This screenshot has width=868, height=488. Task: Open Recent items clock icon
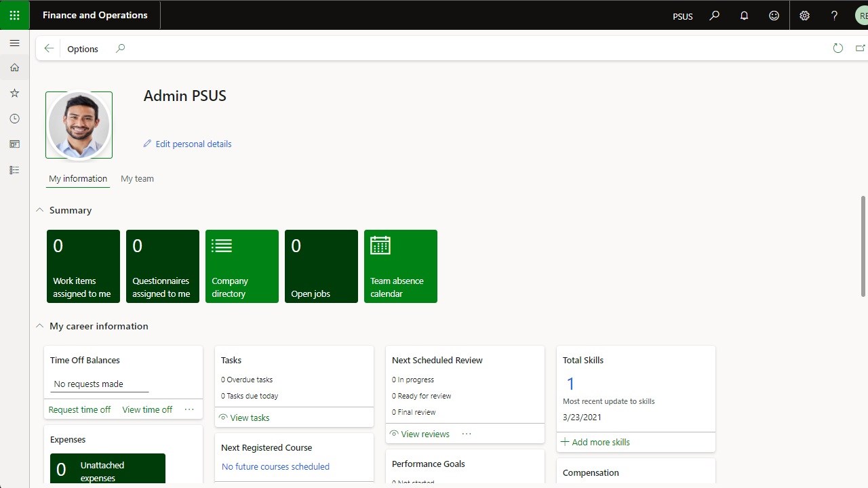(x=14, y=119)
